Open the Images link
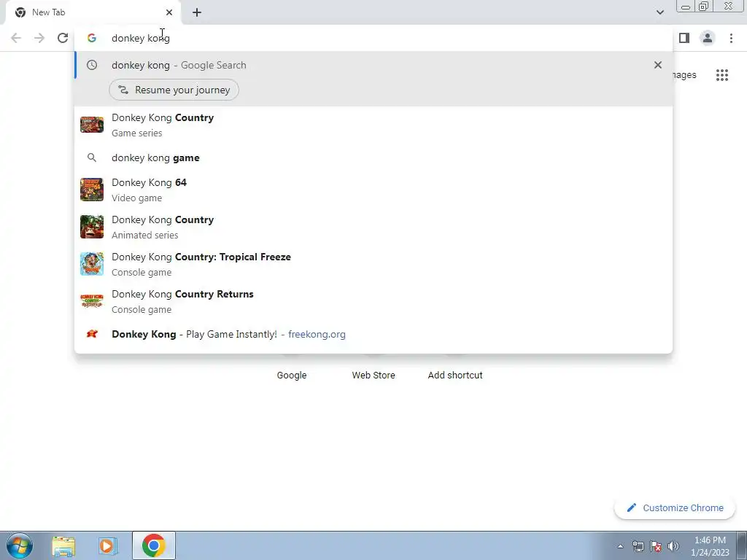The height and width of the screenshot is (560, 747). 685,75
